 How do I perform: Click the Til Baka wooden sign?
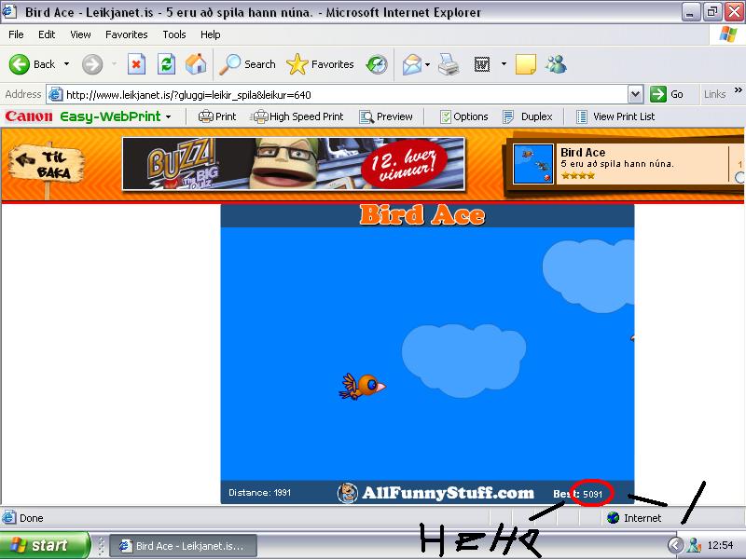click(47, 165)
